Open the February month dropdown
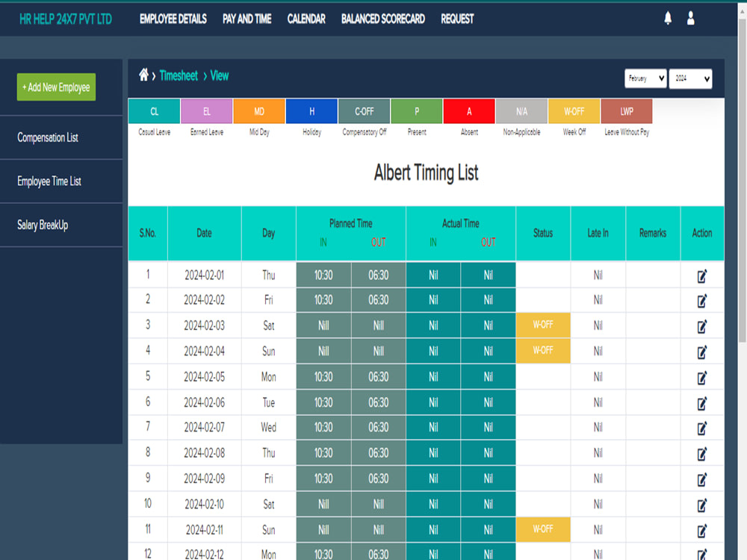The image size is (747, 560). click(645, 78)
